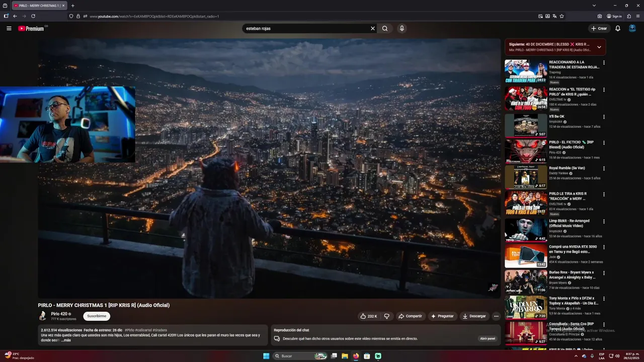Download the video with 'Descargar'
The width and height of the screenshot is (644, 362).
point(474,316)
